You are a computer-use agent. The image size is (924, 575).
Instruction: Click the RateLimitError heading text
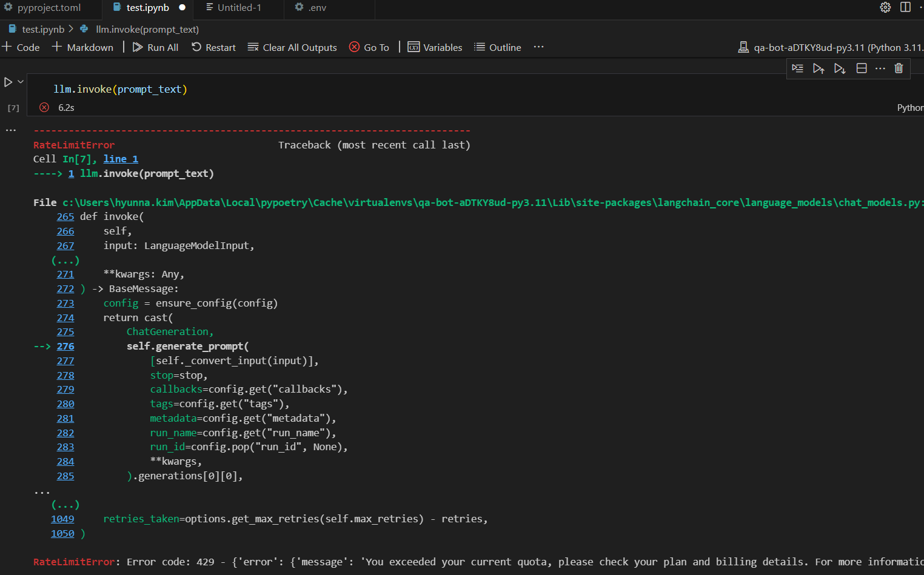tap(74, 145)
